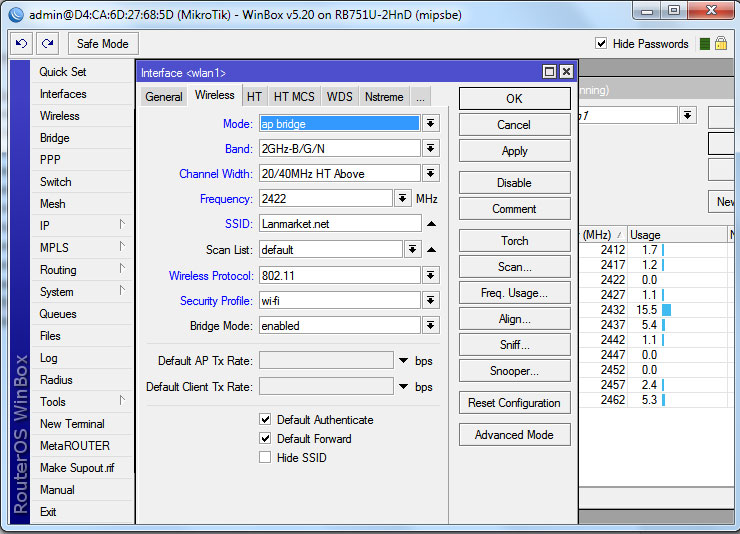This screenshot has width=740, height=534.
Task: Open the Band dropdown arrow
Action: (431, 148)
